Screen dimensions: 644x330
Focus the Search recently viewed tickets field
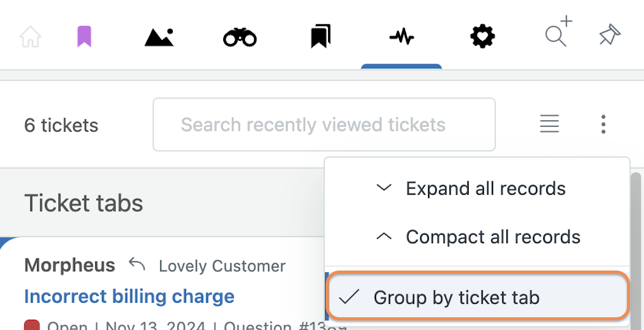(x=324, y=124)
